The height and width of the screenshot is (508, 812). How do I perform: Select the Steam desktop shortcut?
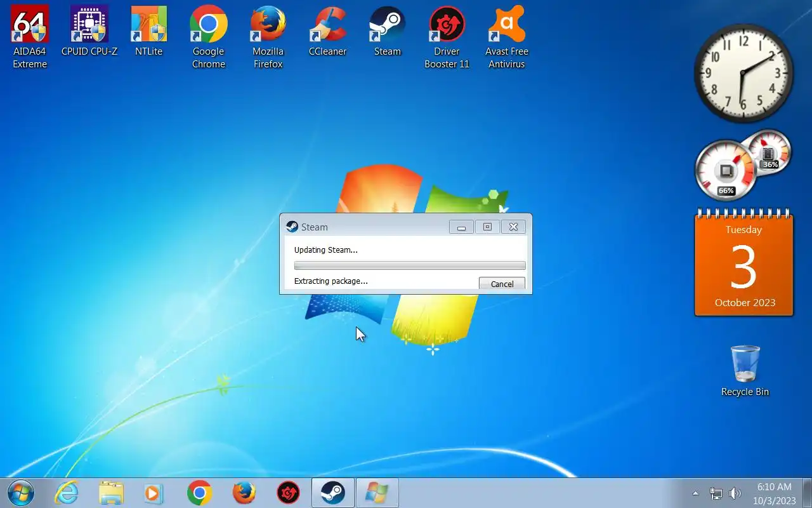coord(388,31)
